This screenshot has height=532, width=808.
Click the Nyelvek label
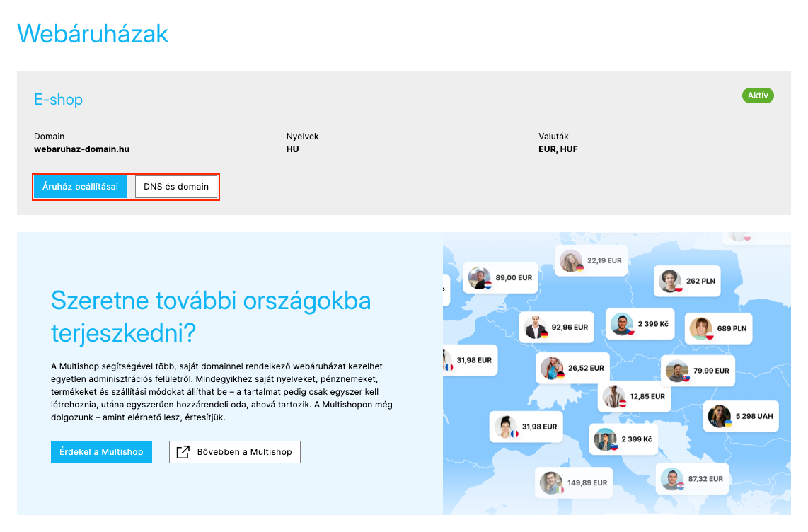(x=303, y=137)
